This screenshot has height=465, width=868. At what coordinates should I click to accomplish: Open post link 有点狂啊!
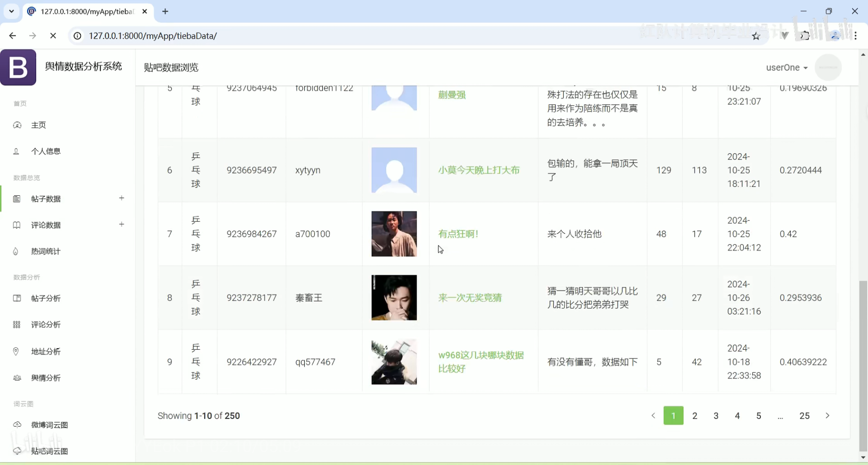pyautogui.click(x=458, y=234)
